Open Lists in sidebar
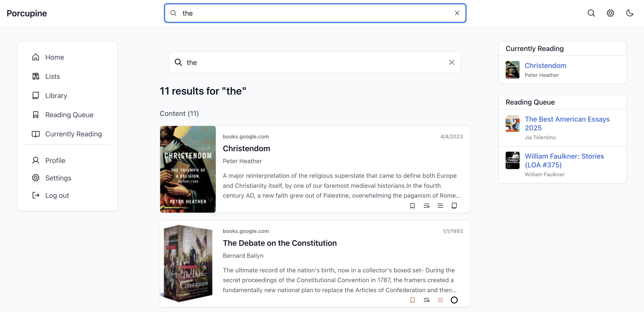 52,76
